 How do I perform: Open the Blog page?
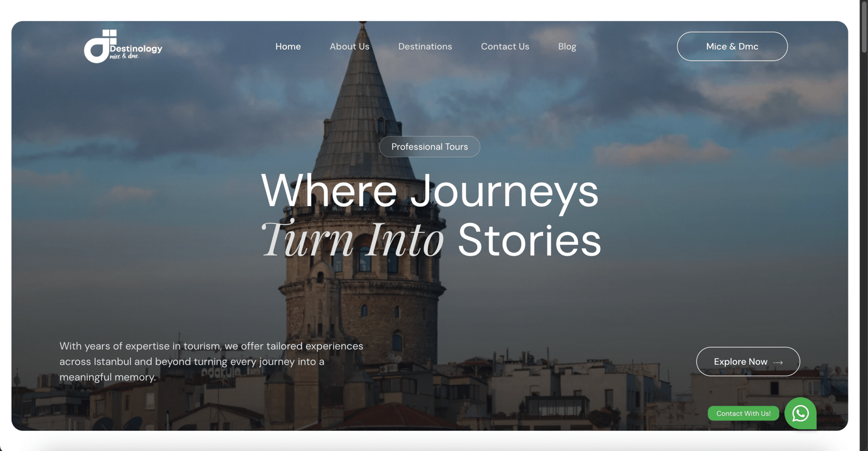coord(567,47)
